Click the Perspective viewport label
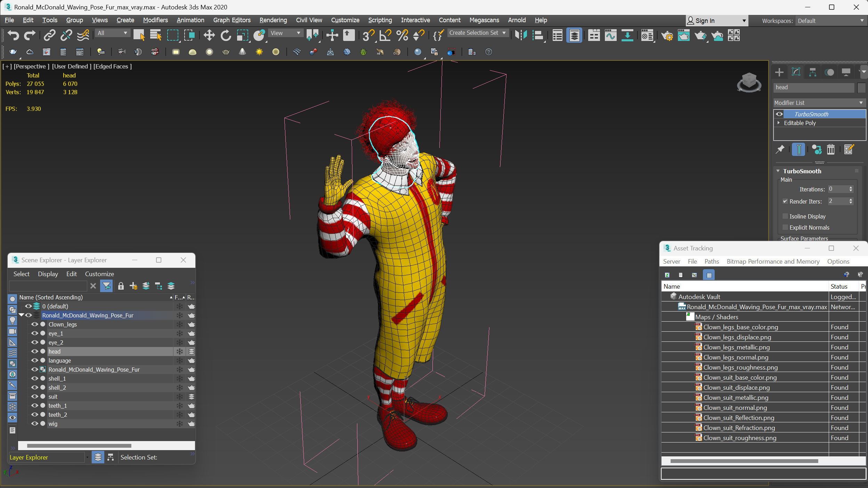The image size is (868, 488). tap(31, 66)
